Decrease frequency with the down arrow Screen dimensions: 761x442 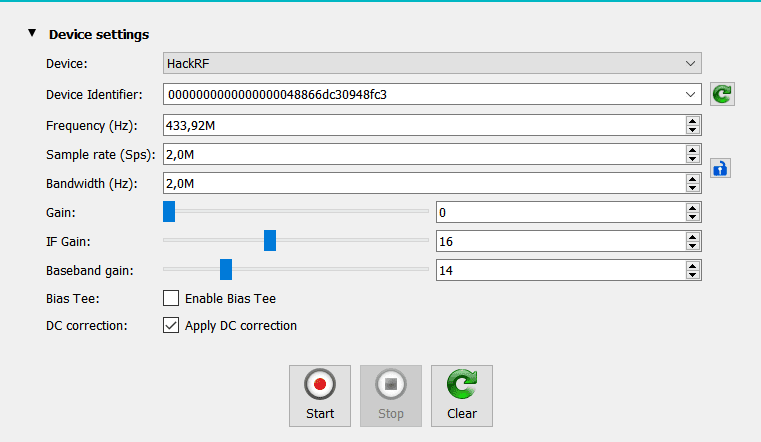pos(693,130)
